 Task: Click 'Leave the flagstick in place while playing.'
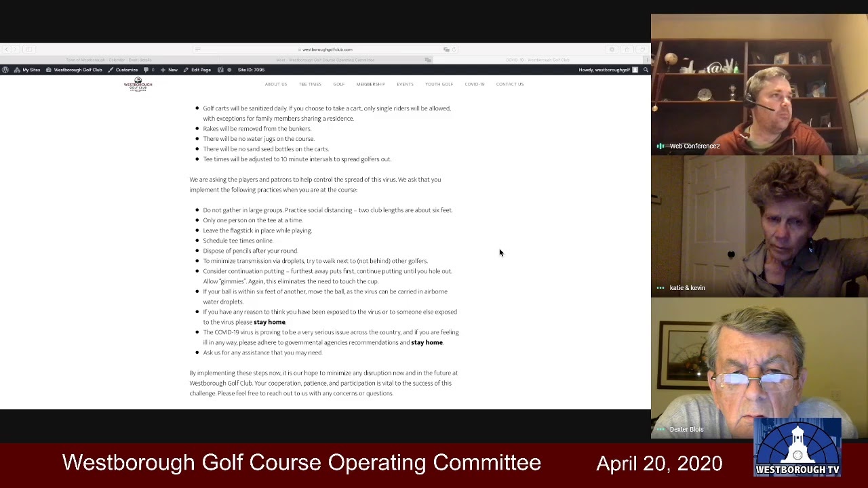[257, 230]
